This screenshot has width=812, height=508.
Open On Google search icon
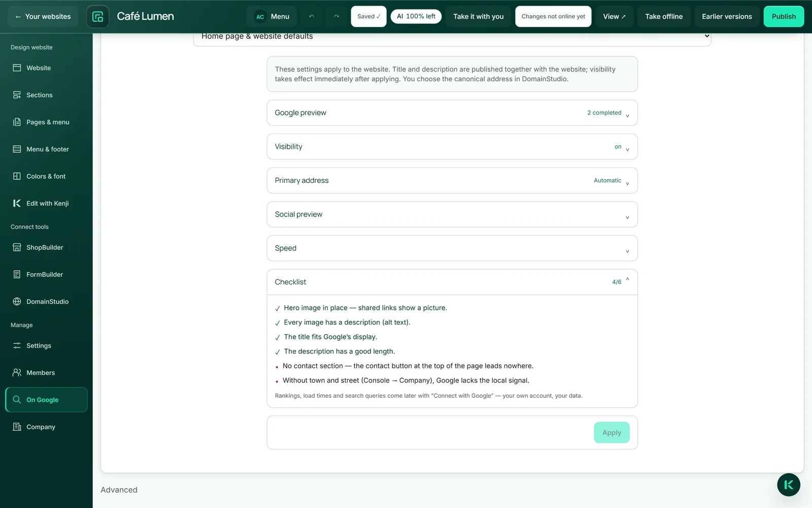(17, 400)
